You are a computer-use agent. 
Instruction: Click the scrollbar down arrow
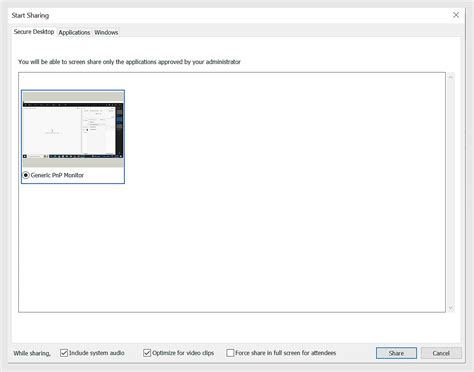pos(451,308)
